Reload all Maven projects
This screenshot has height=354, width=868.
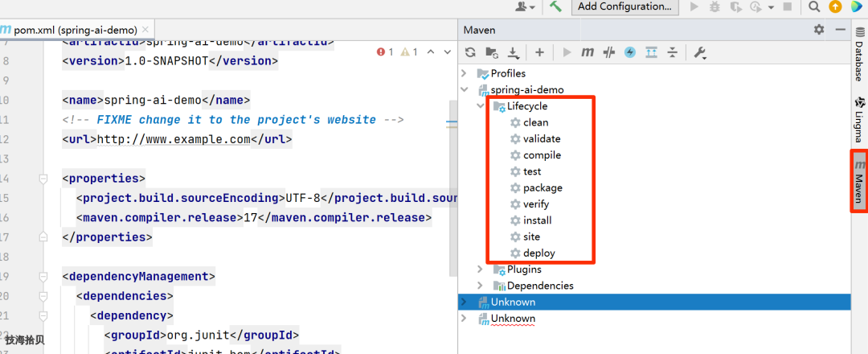pyautogui.click(x=470, y=52)
